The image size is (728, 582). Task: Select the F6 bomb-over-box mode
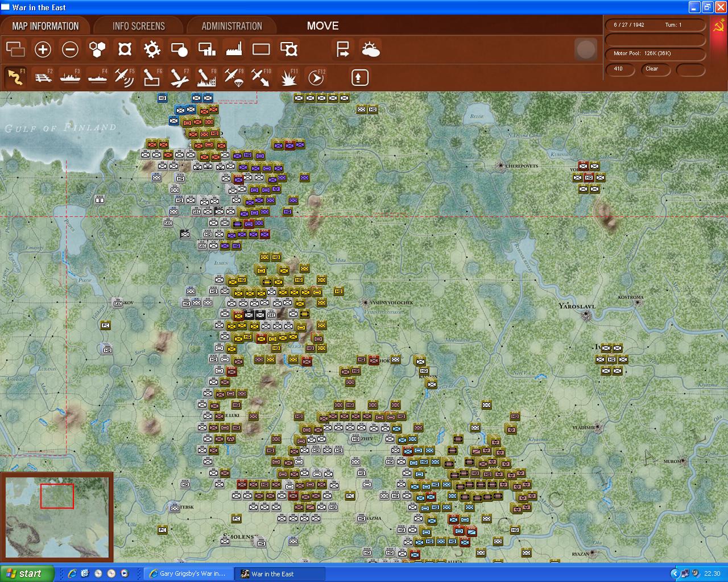coord(152,77)
